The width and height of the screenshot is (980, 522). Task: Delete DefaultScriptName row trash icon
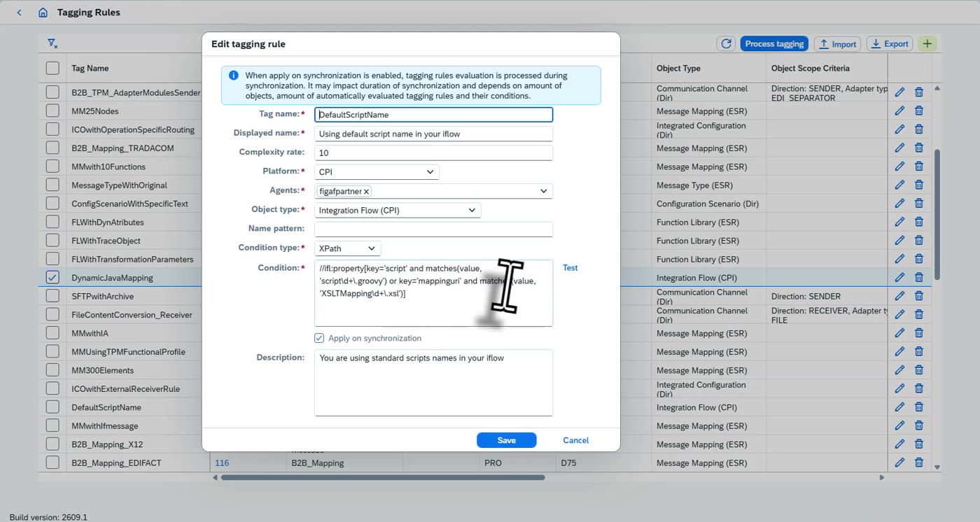point(919,407)
